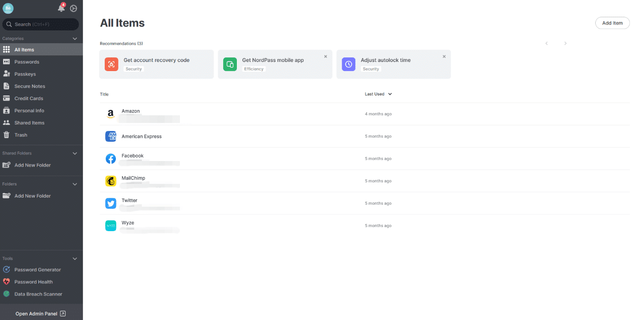
Task: Click the search field
Action: [41, 24]
